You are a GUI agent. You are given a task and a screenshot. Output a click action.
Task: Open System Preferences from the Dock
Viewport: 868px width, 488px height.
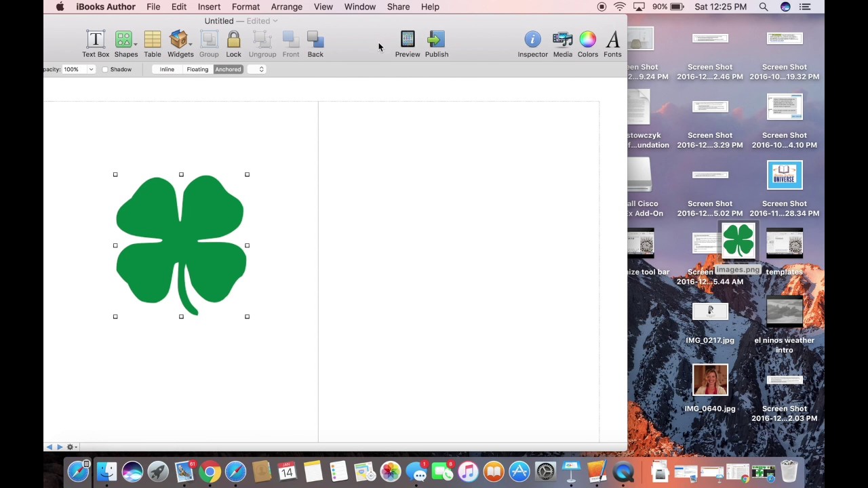pyautogui.click(x=545, y=472)
